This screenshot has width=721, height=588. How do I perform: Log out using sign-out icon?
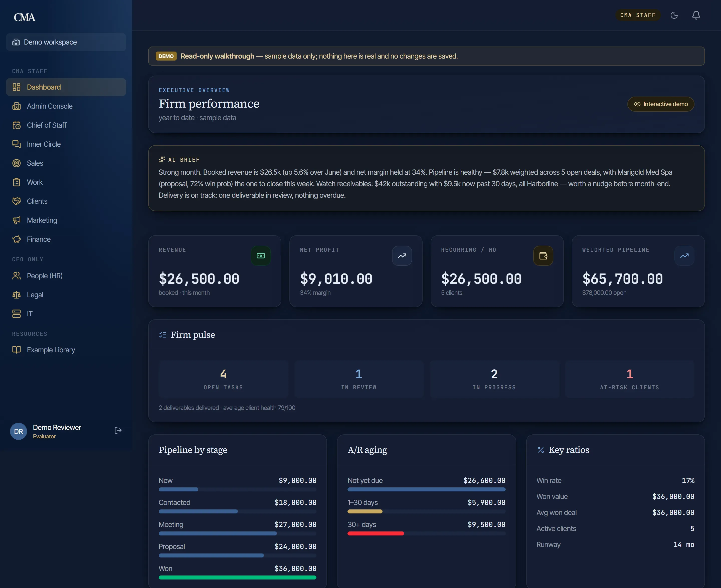(118, 431)
